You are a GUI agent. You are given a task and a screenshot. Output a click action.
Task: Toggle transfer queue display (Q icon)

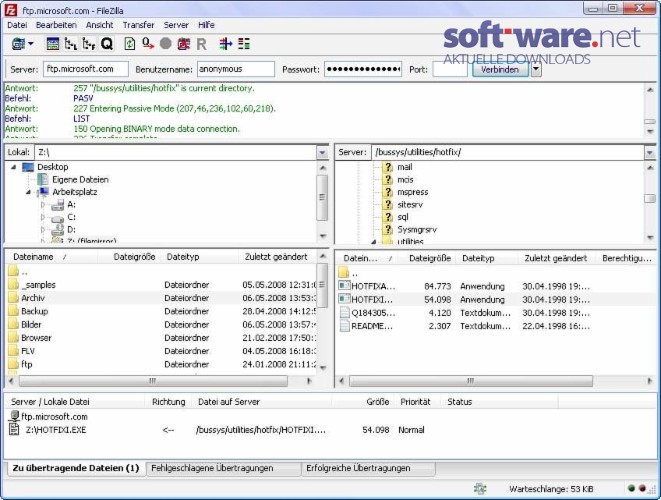(107, 44)
